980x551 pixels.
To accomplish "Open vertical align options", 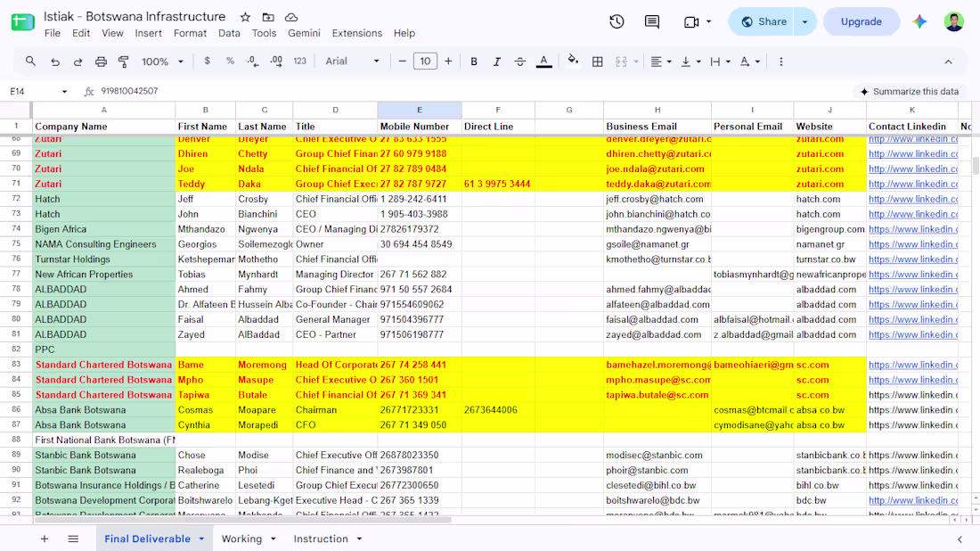I will pyautogui.click(x=690, y=62).
